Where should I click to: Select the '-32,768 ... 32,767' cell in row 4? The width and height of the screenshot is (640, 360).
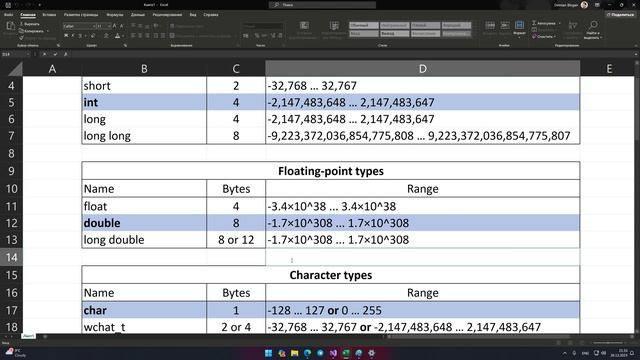tap(422, 85)
